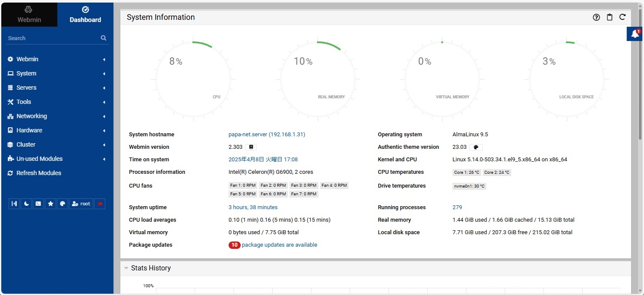
Task: Click the Real Memory usage gauge
Action: 318,79
